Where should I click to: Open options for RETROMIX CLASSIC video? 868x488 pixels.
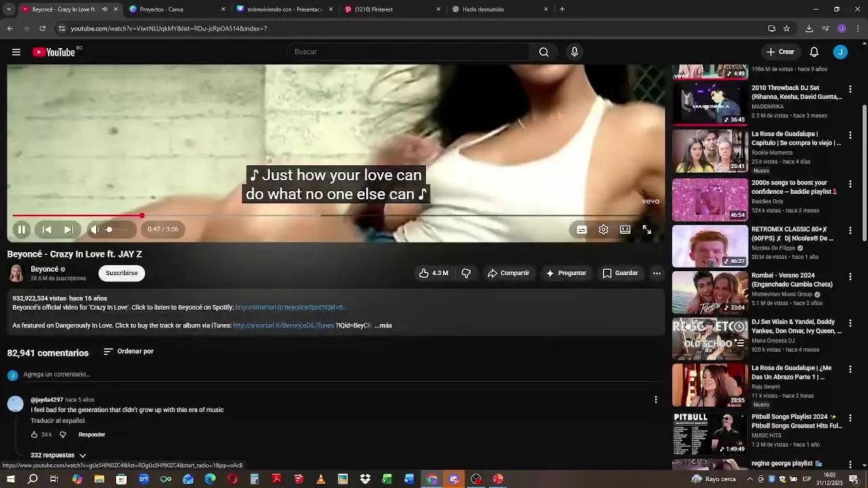coord(850,230)
